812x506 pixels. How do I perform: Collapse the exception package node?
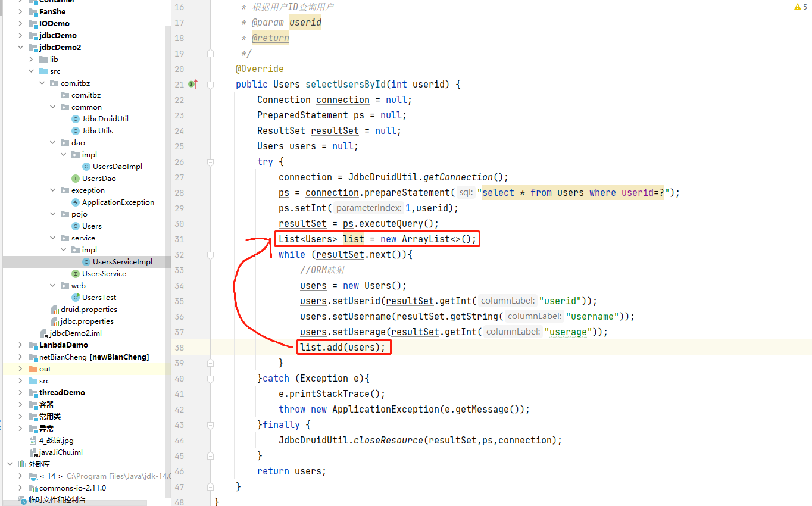click(52, 190)
